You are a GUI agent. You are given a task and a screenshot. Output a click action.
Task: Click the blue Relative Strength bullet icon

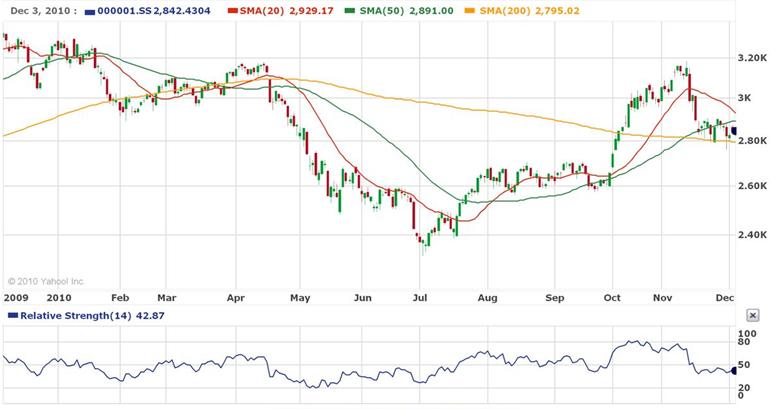coord(12,315)
